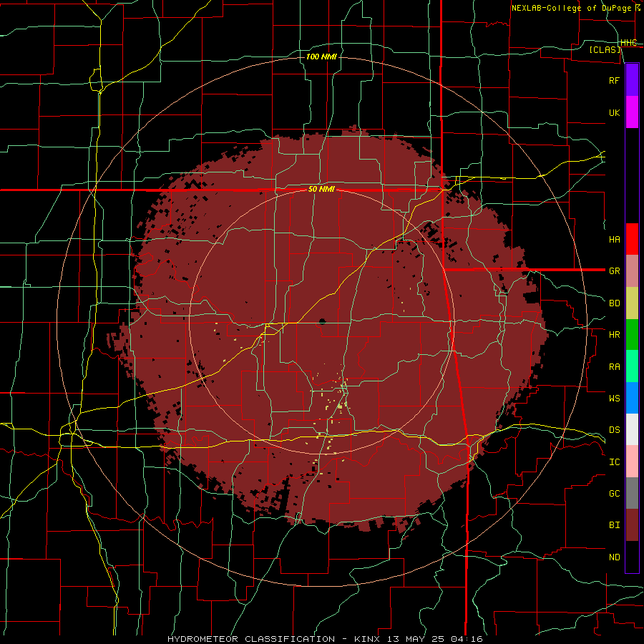Image resolution: width=644 pixels, height=644 pixels.
Task: Select the bright red HA legend swatch
Action: (x=632, y=239)
